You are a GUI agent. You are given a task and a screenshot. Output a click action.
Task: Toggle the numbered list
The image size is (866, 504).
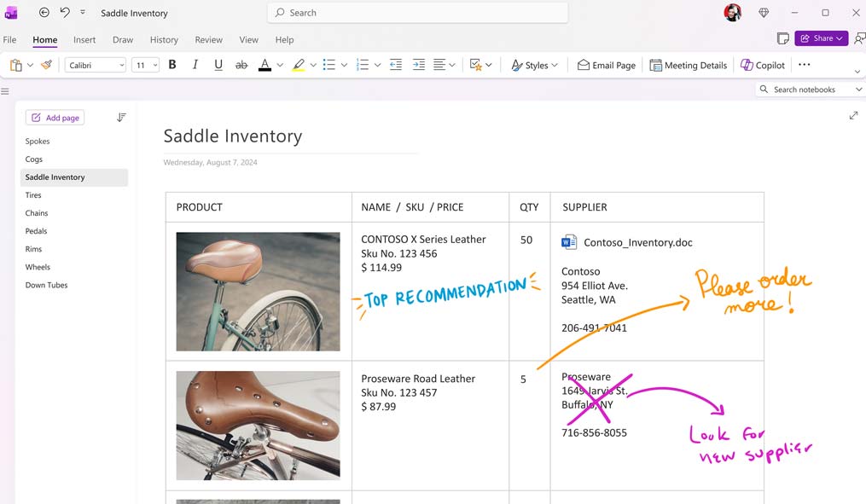pyautogui.click(x=363, y=65)
